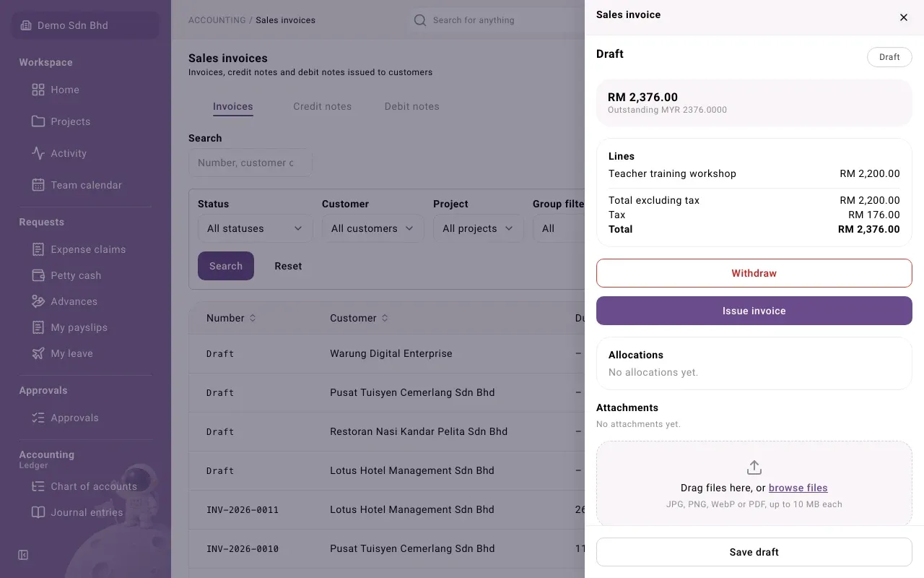This screenshot has width=924, height=578.
Task: Click the Petty cash wallet icon
Action: click(x=38, y=275)
